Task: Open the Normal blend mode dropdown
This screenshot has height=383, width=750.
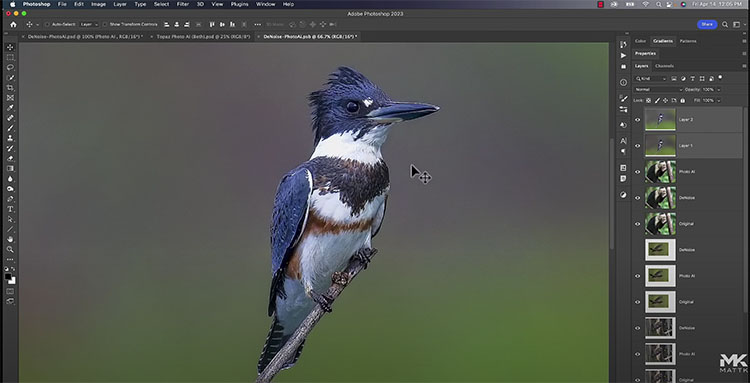Action: click(x=658, y=89)
